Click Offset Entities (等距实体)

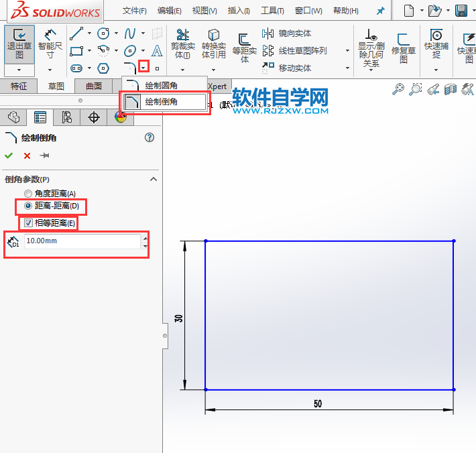point(245,48)
